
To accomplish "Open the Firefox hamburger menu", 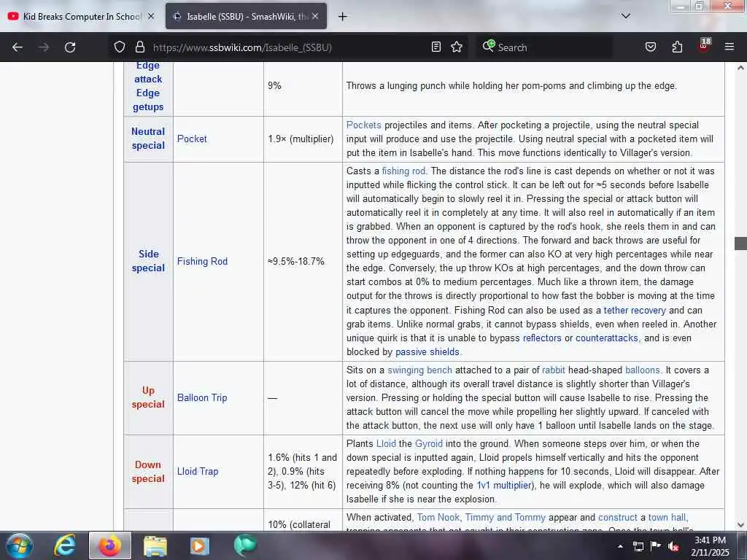I will (x=729, y=47).
